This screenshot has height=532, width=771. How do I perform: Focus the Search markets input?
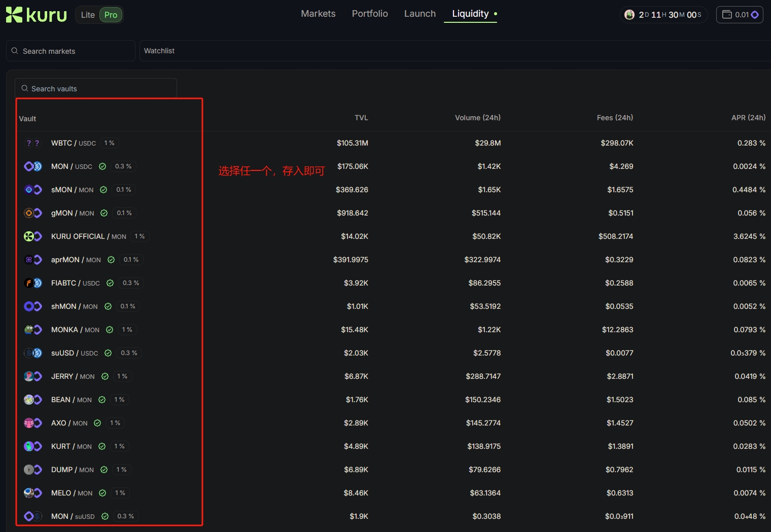pyautogui.click(x=71, y=51)
